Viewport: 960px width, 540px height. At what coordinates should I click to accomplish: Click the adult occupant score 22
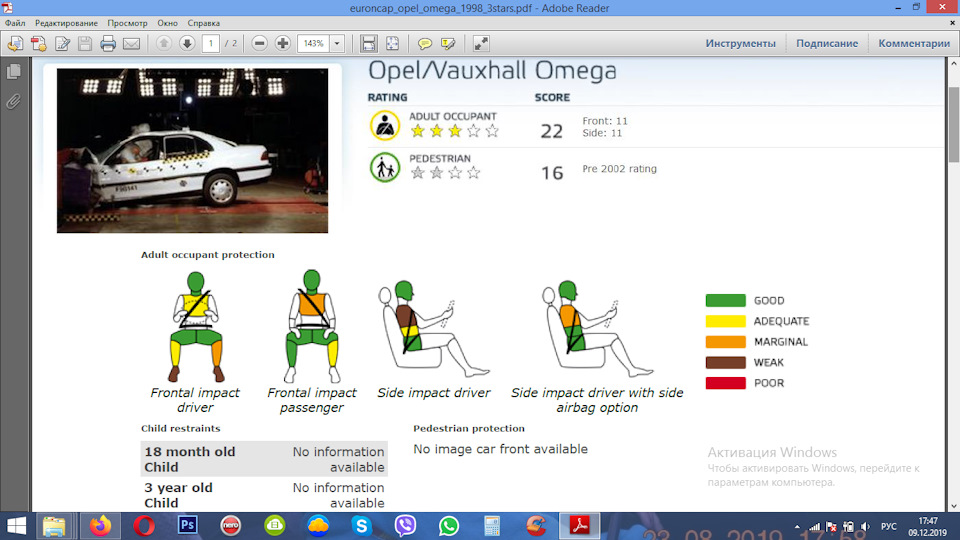[x=552, y=131]
